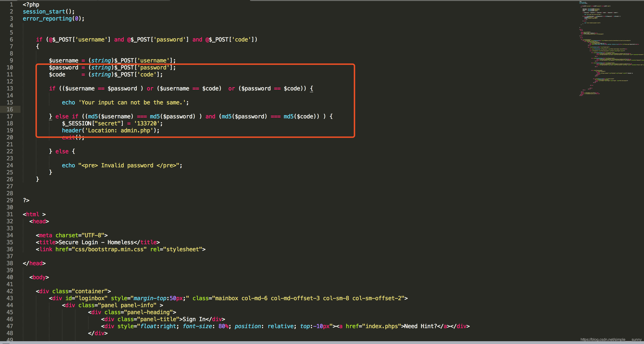Click the 0 argument inside error_reporting
This screenshot has width=644, height=344.
click(76, 18)
